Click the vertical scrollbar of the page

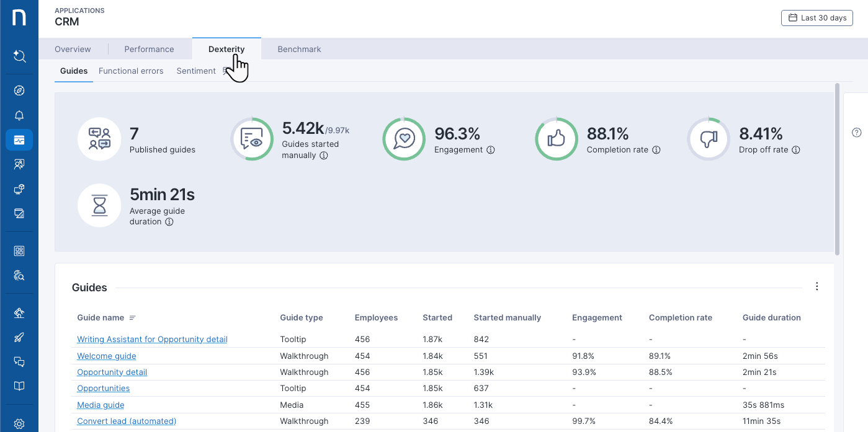point(837,169)
